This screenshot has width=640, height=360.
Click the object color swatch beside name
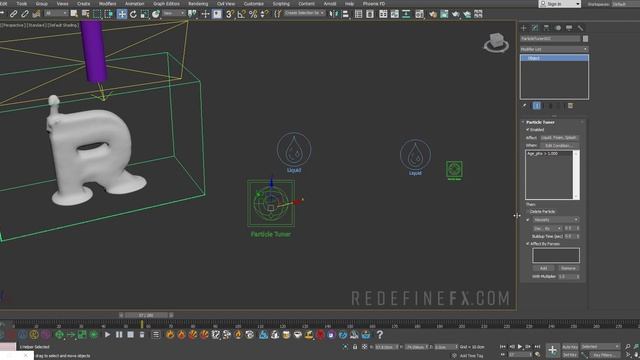click(x=585, y=39)
